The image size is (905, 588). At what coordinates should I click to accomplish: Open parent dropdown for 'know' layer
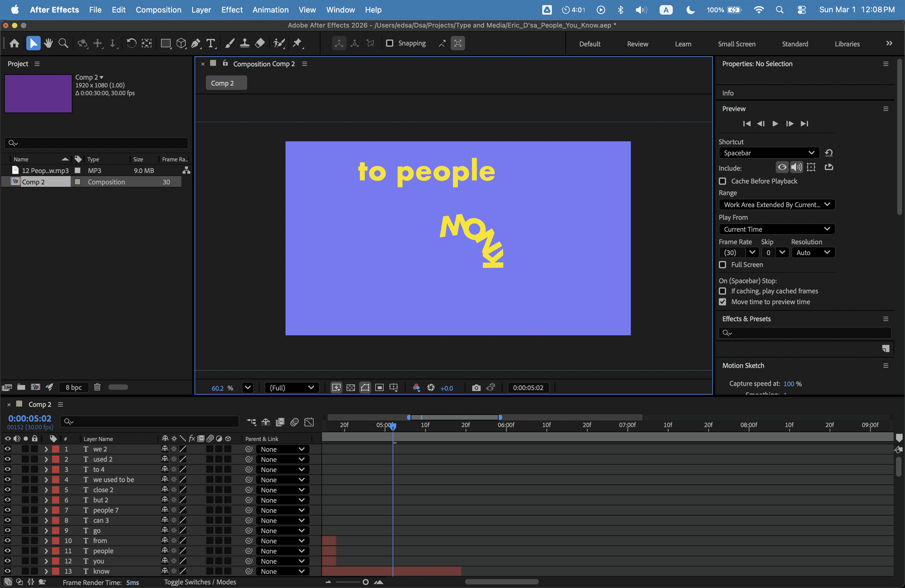[283, 571]
